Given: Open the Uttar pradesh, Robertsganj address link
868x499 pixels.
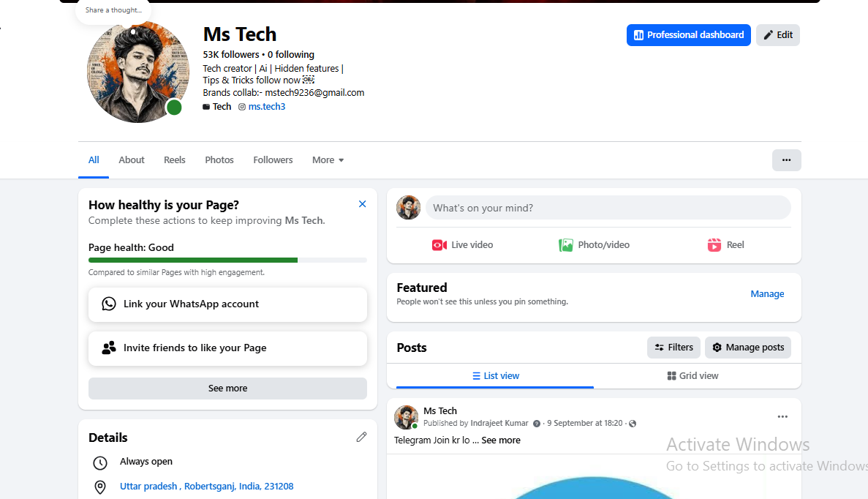Looking at the screenshot, I should point(206,487).
